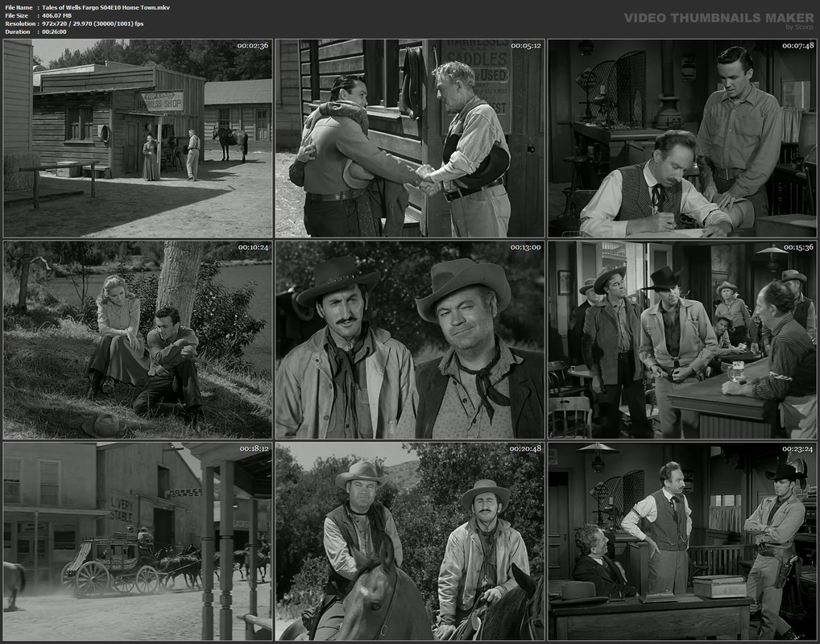Click the 'File Size' label in header
The image size is (820, 644).
click(17, 15)
